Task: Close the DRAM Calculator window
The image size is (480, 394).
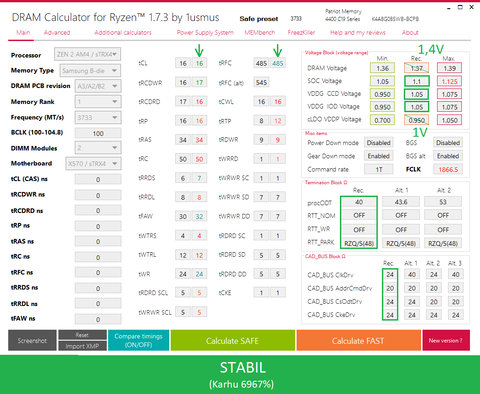Action: [x=471, y=7]
